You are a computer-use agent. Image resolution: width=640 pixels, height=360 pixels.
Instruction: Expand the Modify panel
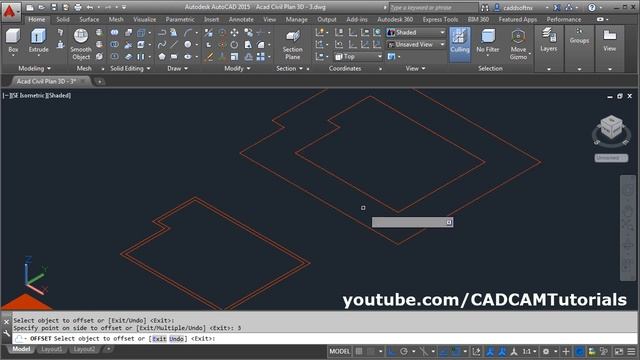point(237,69)
